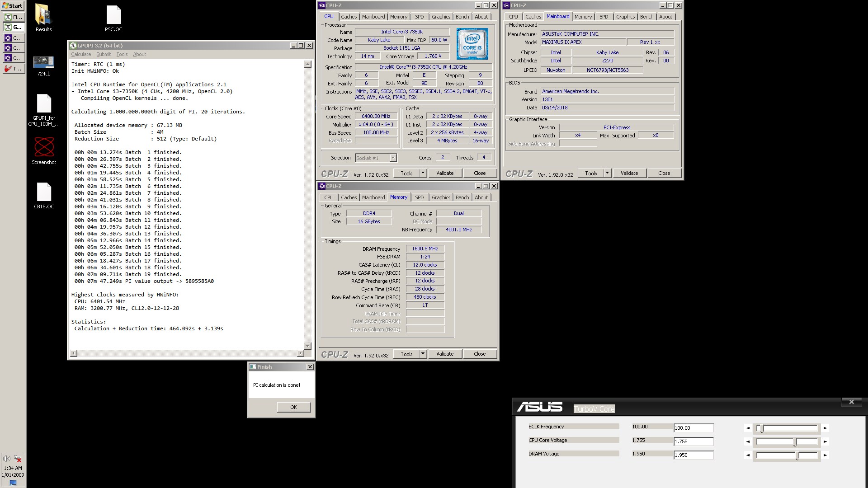Click the network tray icon
The width and height of the screenshot is (868, 488).
(x=18, y=459)
